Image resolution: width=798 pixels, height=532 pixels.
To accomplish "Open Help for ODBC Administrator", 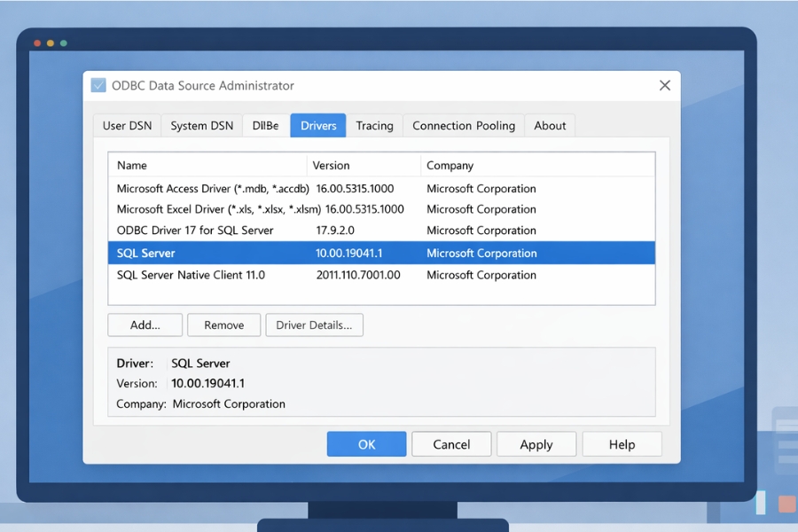I will tap(622, 443).
